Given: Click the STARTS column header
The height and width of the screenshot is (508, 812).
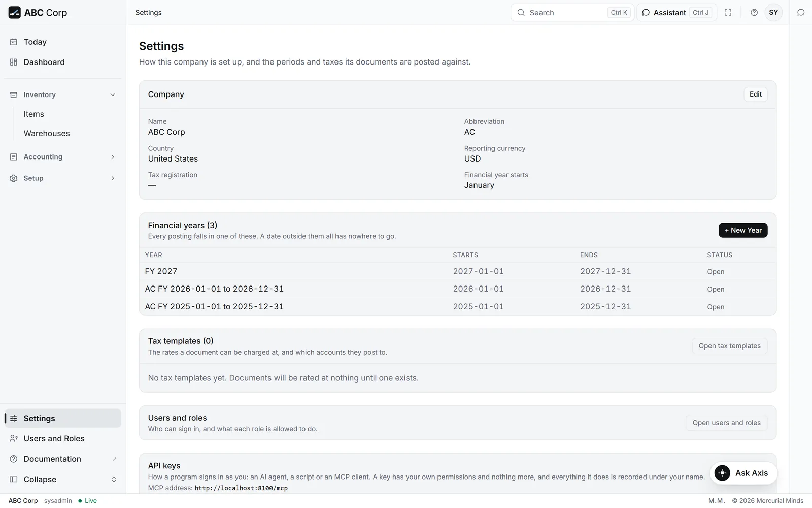Looking at the screenshot, I should pyautogui.click(x=465, y=255).
